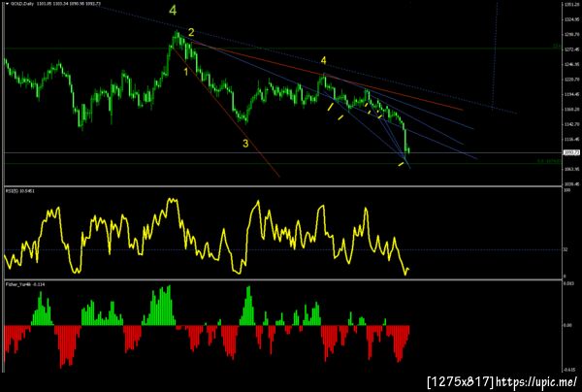Viewport: 582px width, 392px height.
Task: Click the 1194.45 price scale value
Action: pyautogui.click(x=572, y=94)
